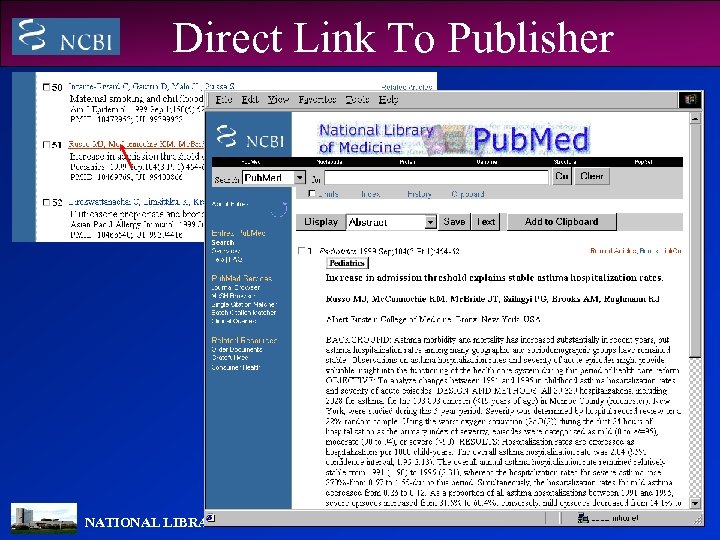Viewport: 720px width, 540px height.
Task: Open the Clipboard link below the search box
Action: coord(467,194)
